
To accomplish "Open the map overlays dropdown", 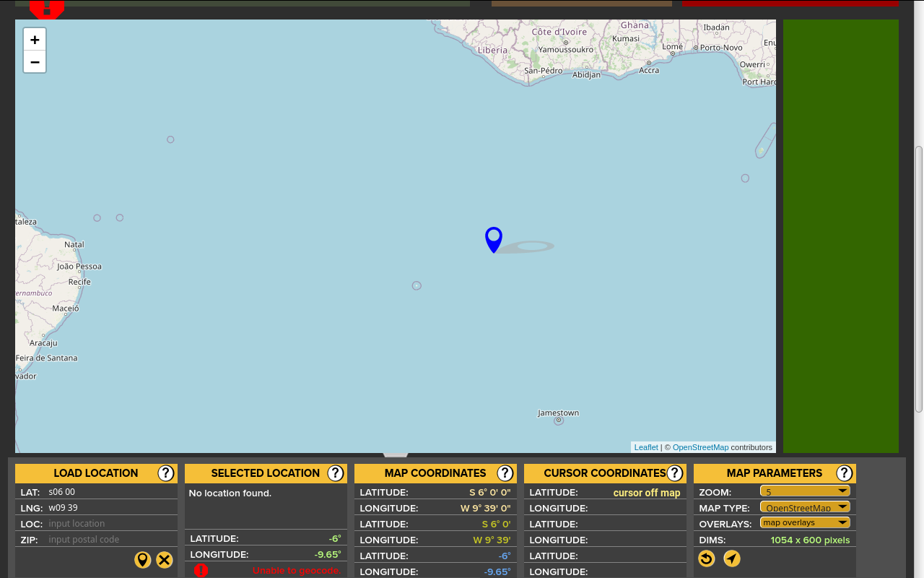I will (x=805, y=523).
